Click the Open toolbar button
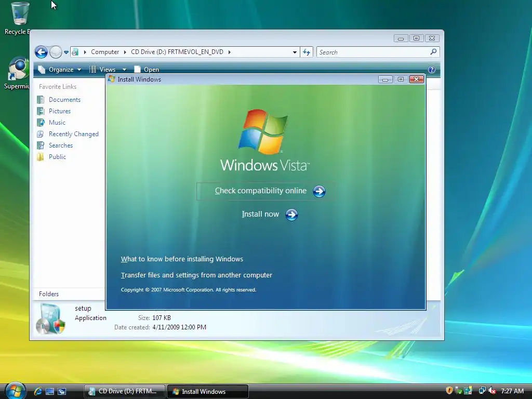 click(147, 70)
